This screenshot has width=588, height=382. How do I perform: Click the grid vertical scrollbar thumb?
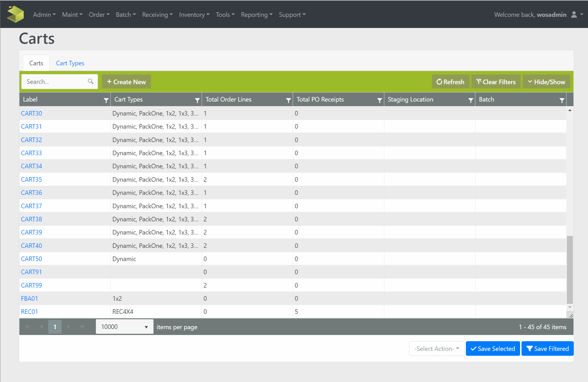[x=569, y=270]
